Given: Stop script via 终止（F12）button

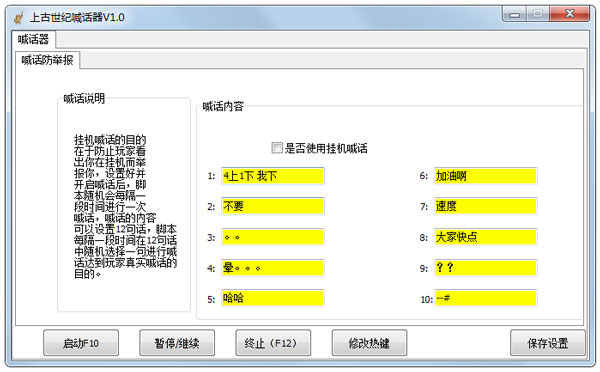Looking at the screenshot, I should 273,343.
